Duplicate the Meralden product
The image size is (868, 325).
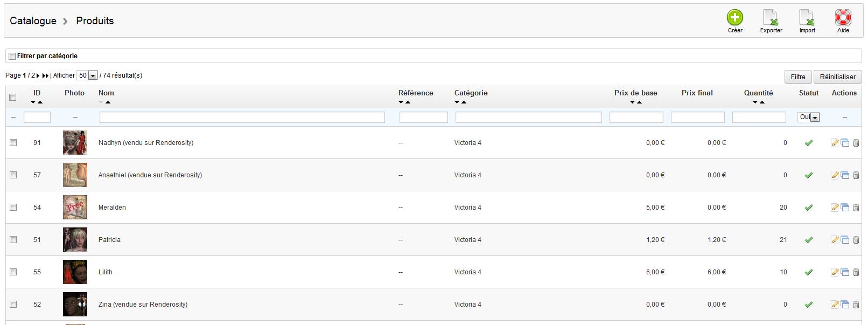pos(845,208)
